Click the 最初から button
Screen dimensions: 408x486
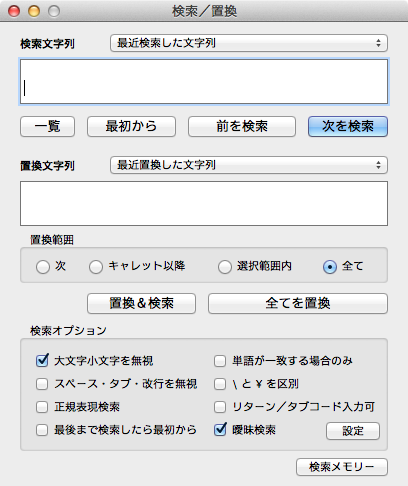tap(131, 126)
